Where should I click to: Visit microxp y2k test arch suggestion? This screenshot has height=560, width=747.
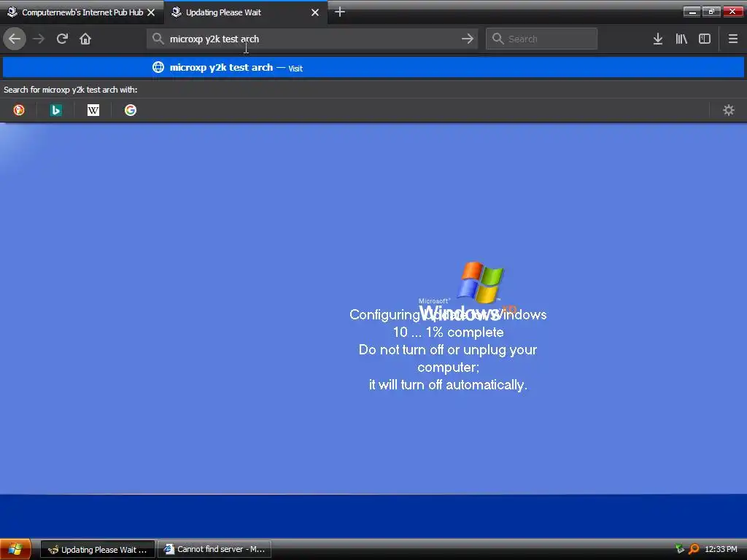pos(373,67)
